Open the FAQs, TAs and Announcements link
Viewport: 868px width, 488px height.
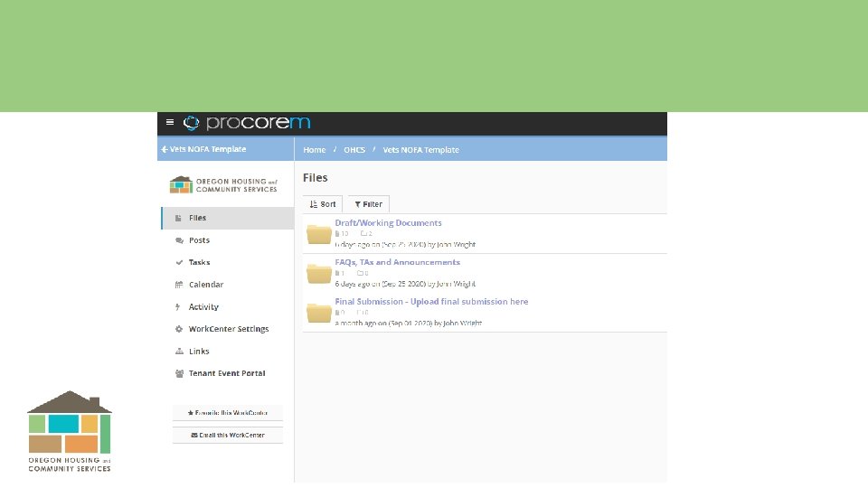398,262
